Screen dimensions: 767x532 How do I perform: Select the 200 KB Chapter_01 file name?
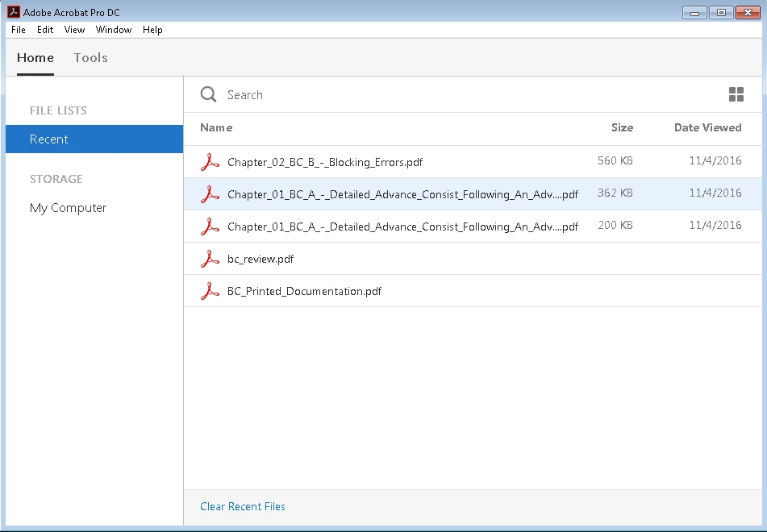tap(402, 227)
